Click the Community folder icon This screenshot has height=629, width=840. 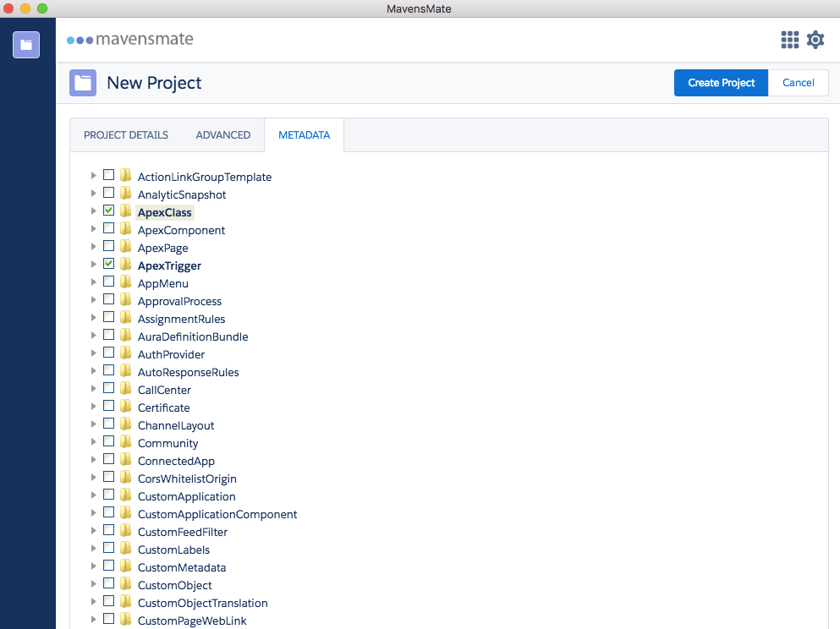tap(125, 441)
